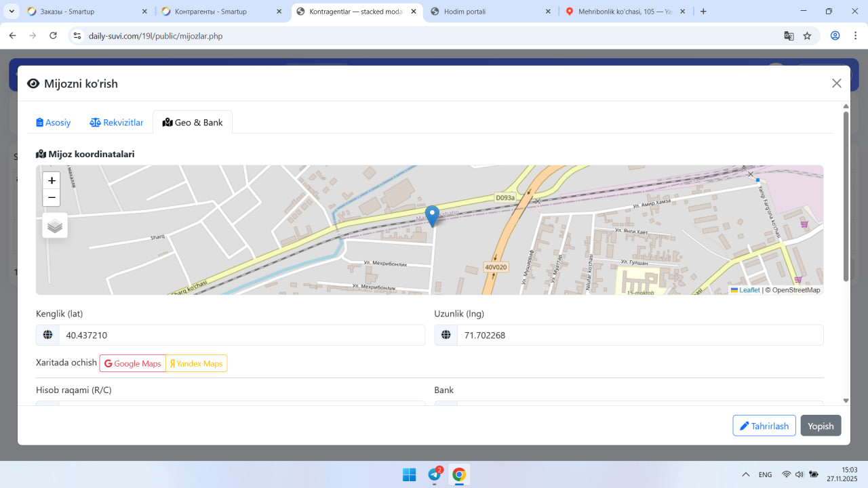Zoom out on the map
Screen dimensions: 868x488
[x=52, y=198]
